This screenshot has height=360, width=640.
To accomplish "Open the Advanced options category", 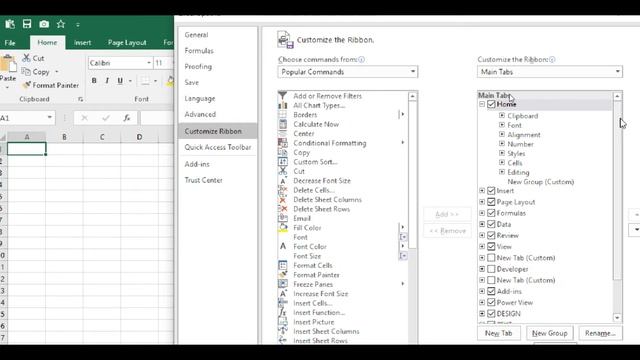I will (x=200, y=114).
